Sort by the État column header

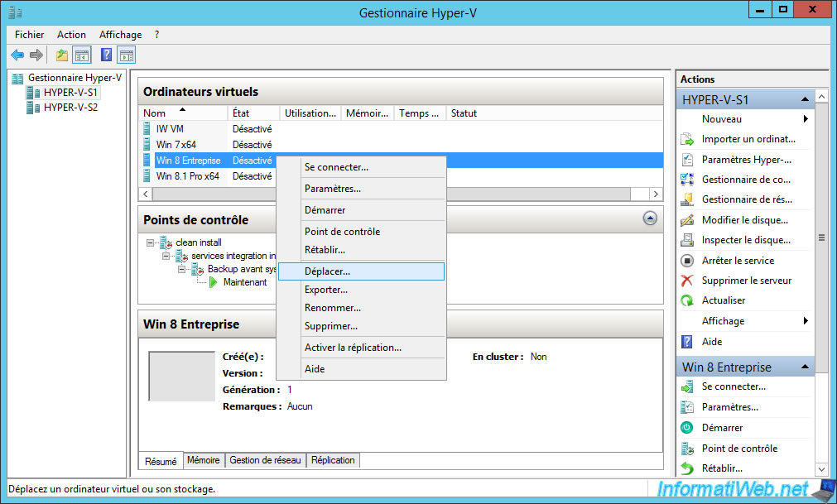click(x=253, y=113)
